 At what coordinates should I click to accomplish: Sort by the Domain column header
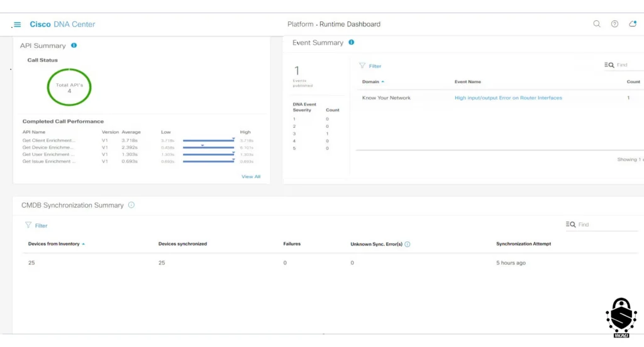pyautogui.click(x=370, y=82)
